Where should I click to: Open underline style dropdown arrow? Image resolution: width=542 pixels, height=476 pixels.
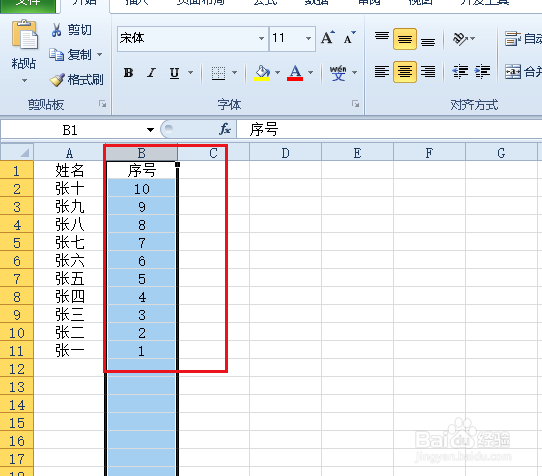click(190, 73)
